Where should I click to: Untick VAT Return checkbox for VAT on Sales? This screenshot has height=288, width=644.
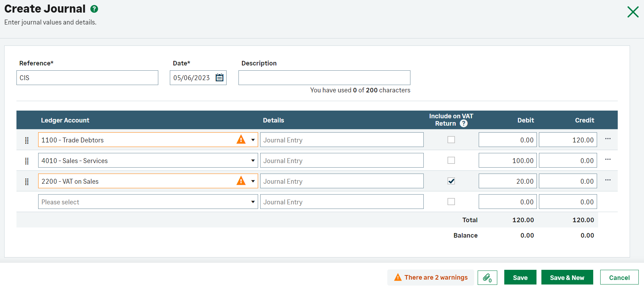[451, 181]
